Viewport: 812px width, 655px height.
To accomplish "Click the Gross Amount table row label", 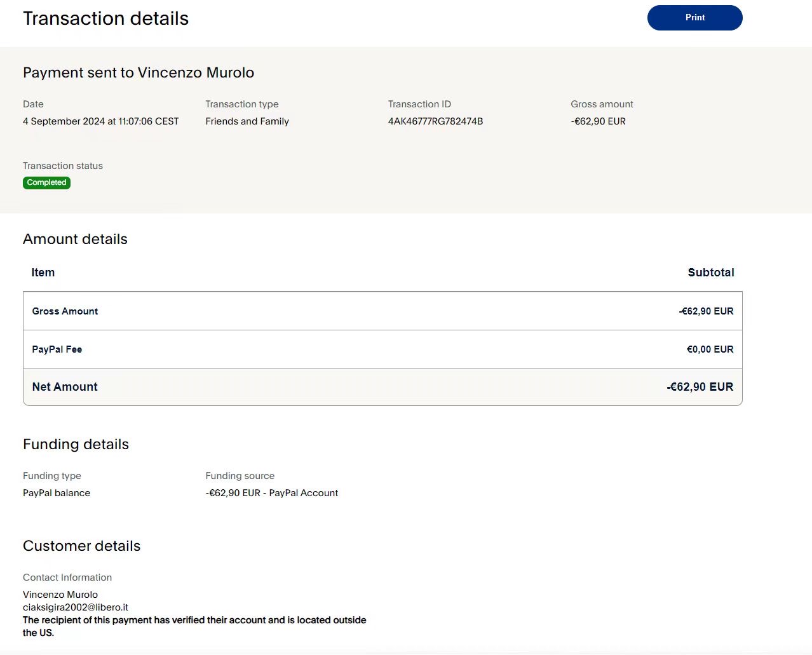I will click(x=65, y=311).
